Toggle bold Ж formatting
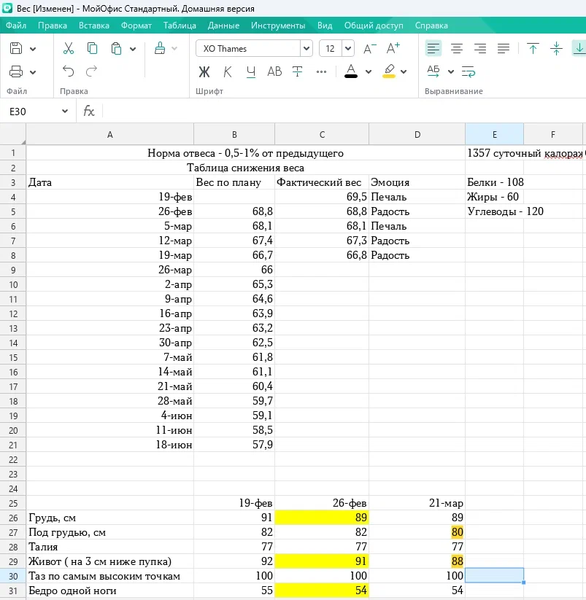Image resolution: width=586 pixels, height=600 pixels. 204,72
